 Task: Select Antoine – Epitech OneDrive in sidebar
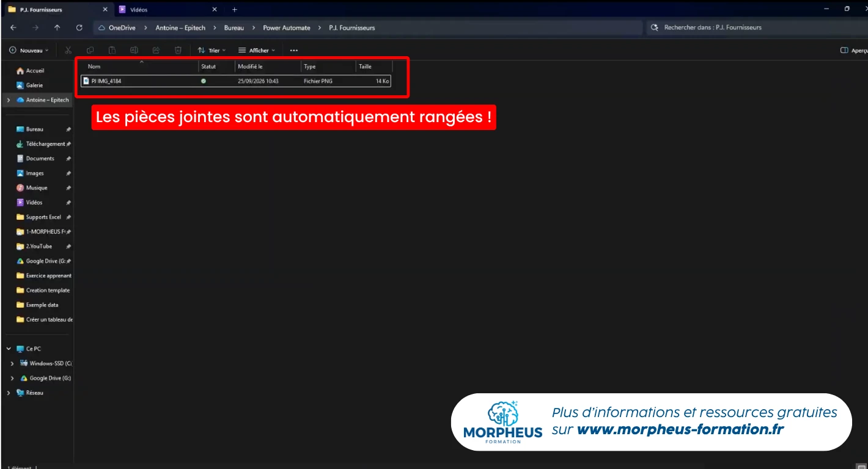(43, 100)
